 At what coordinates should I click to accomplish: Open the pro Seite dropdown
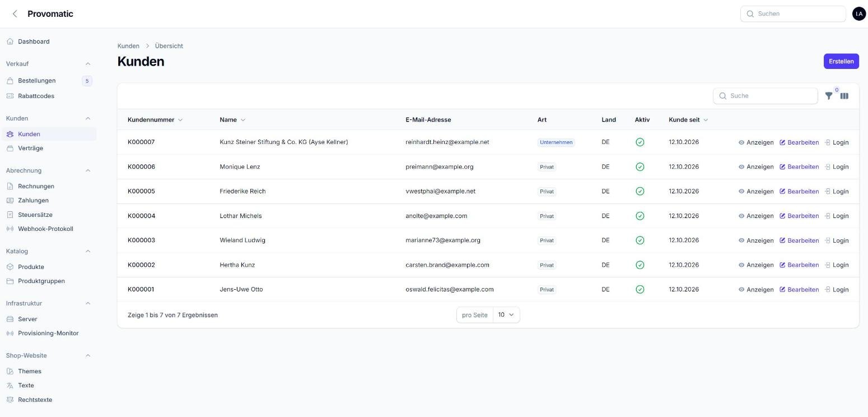point(506,315)
